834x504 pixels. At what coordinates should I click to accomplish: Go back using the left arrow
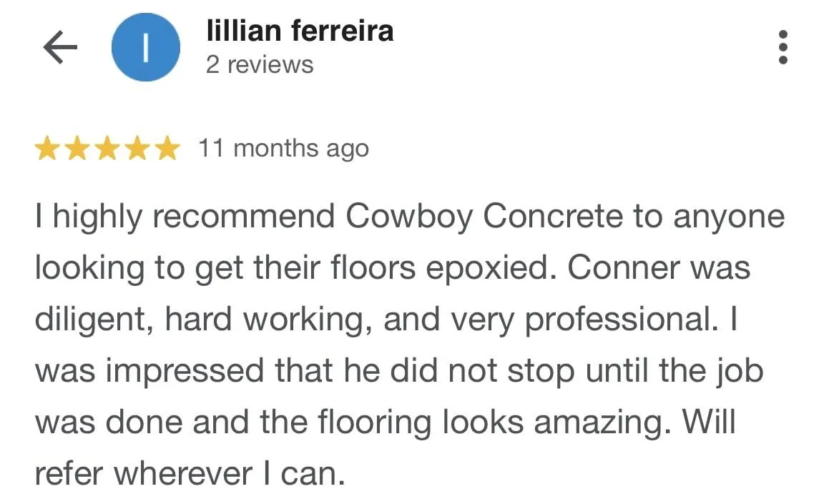(60, 48)
